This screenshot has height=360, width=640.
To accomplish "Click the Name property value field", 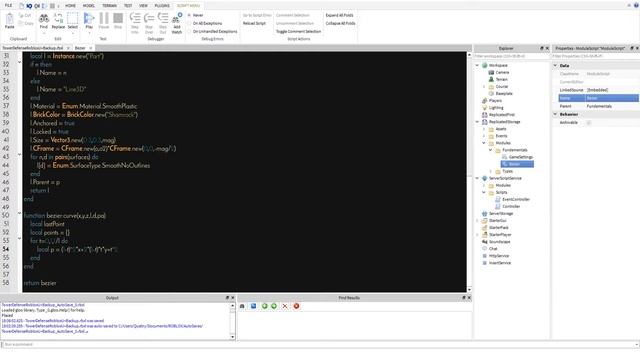I will 612,98.
